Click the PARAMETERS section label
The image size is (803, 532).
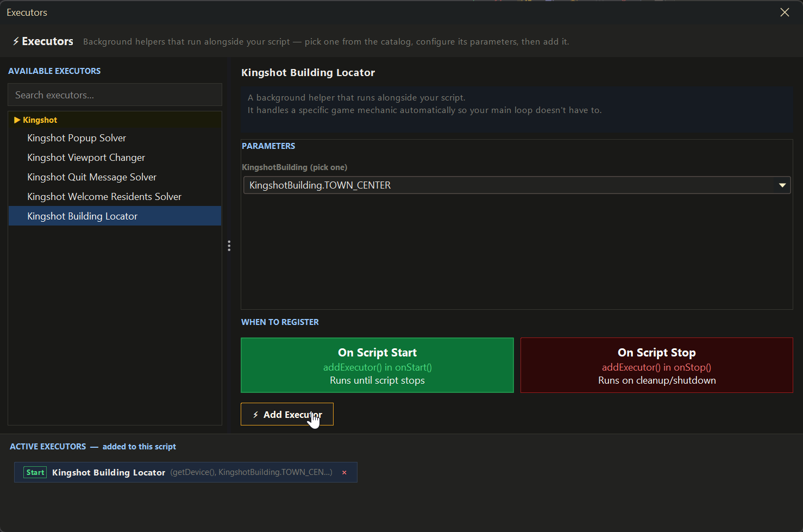tap(268, 146)
